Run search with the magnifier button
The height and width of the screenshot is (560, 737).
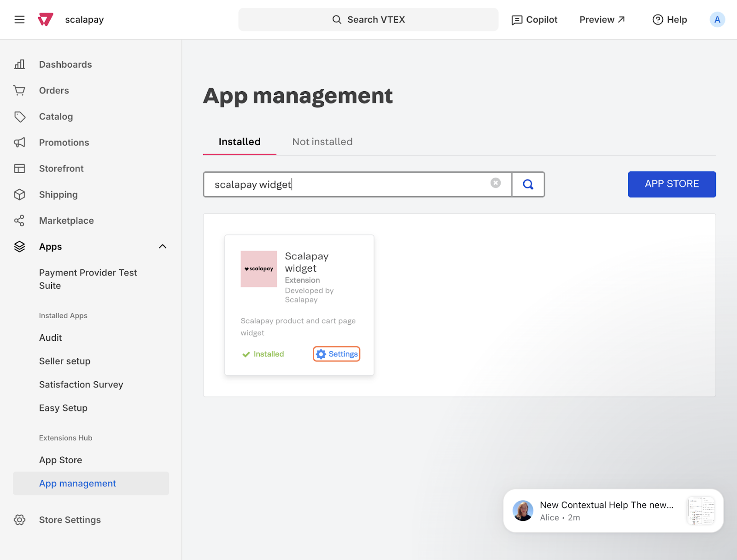click(528, 184)
